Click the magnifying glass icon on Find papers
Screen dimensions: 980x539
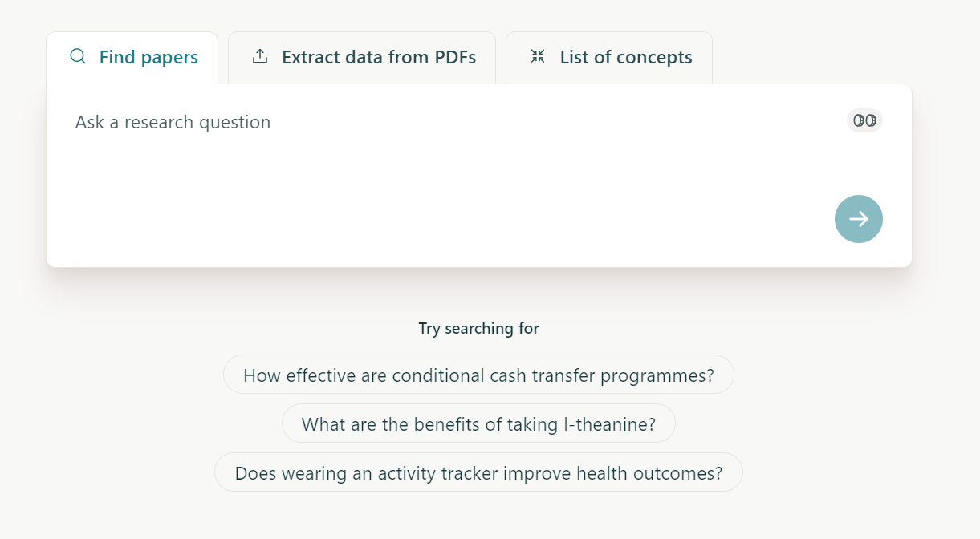tap(78, 56)
